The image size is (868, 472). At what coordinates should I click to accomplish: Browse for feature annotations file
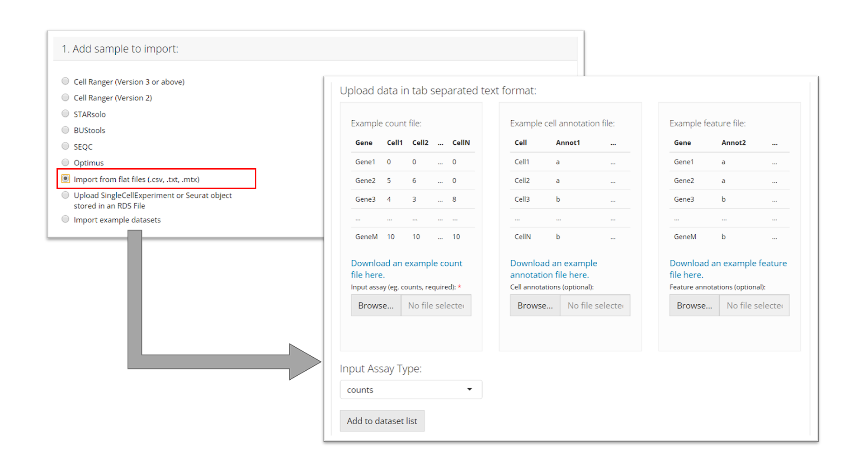[x=694, y=306]
